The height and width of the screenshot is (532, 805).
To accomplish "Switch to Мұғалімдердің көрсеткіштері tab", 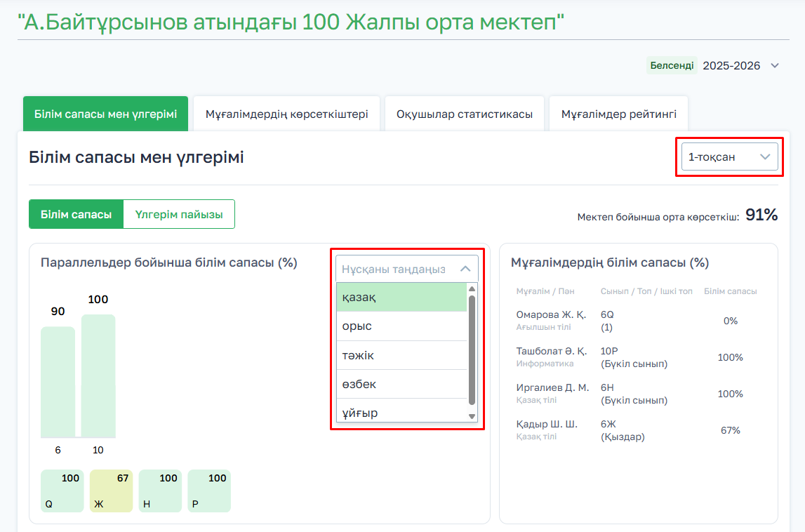I will 286,114.
